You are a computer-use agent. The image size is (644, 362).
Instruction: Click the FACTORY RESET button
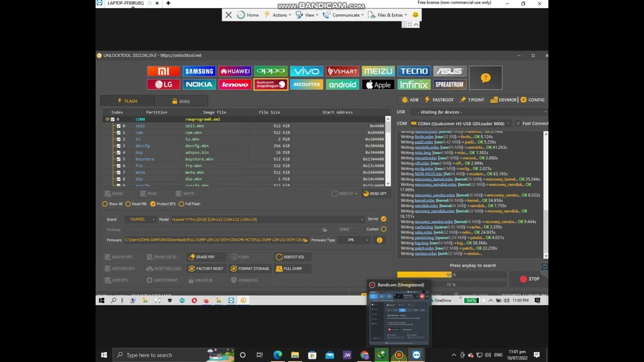206,268
